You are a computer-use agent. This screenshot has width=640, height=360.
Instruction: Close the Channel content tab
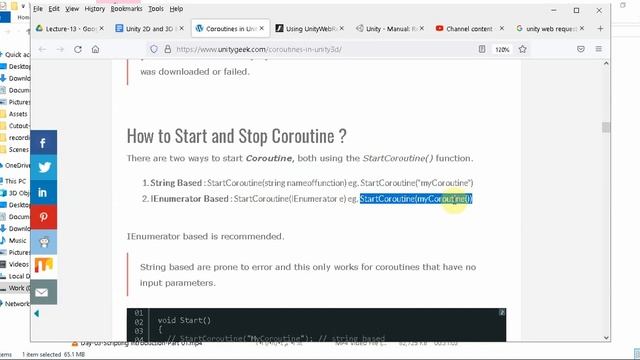pyautogui.click(x=502, y=28)
